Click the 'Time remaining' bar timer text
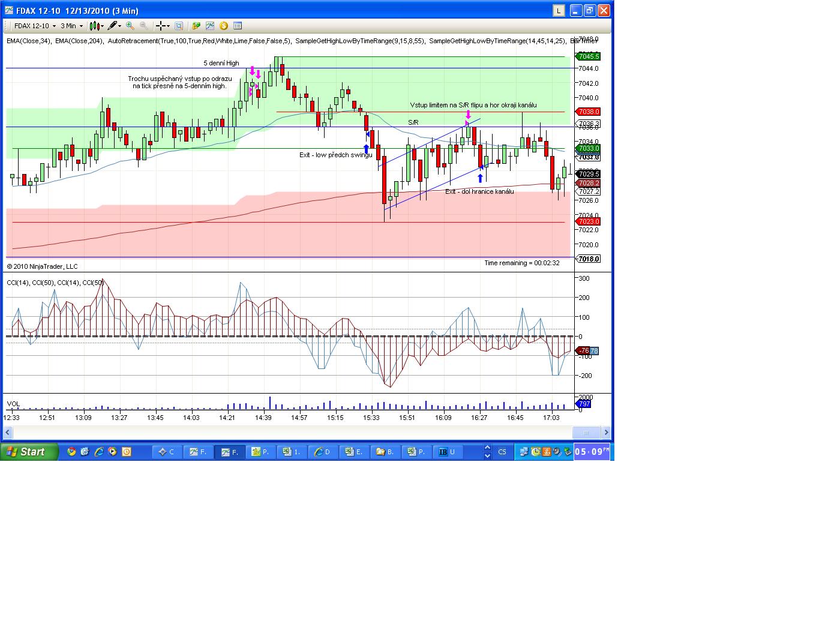 tap(522, 263)
